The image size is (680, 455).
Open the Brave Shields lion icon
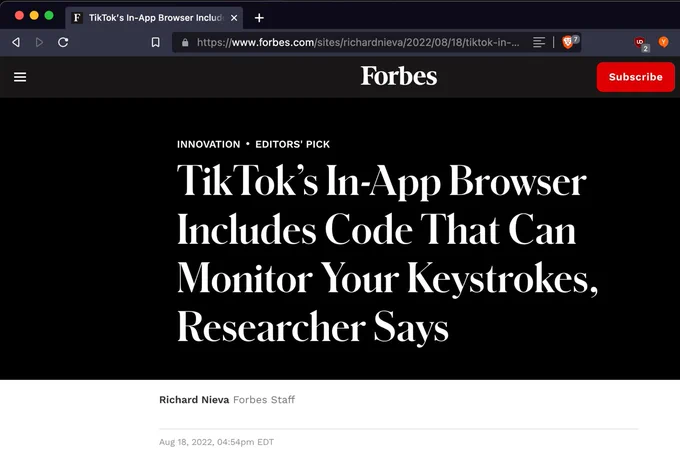(568, 42)
